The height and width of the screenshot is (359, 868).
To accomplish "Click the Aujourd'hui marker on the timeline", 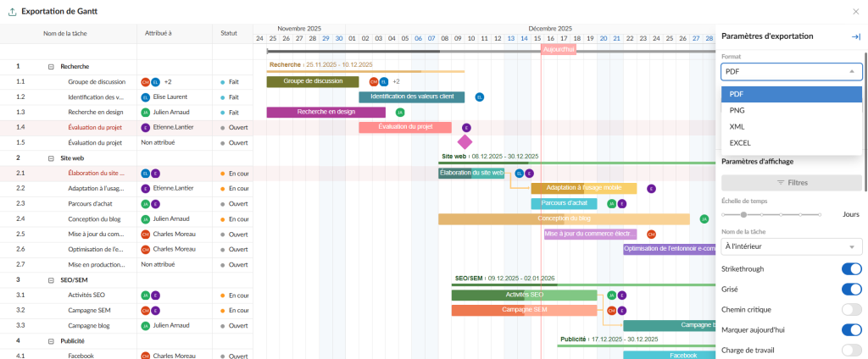I will (558, 50).
